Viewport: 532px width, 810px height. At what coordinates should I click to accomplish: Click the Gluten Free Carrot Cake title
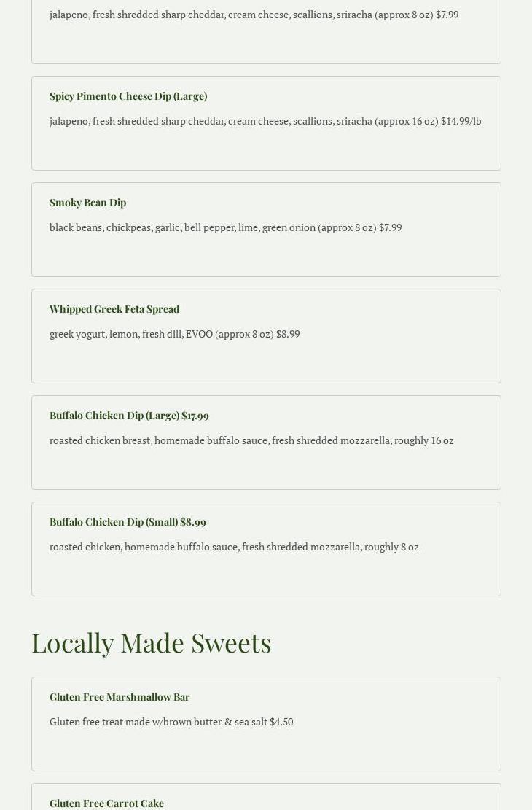click(106, 803)
